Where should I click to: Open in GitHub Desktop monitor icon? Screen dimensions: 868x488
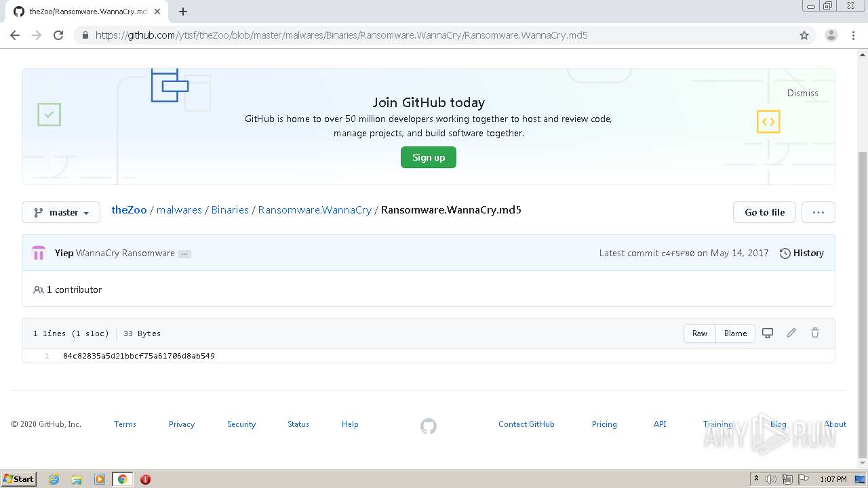[x=768, y=333]
